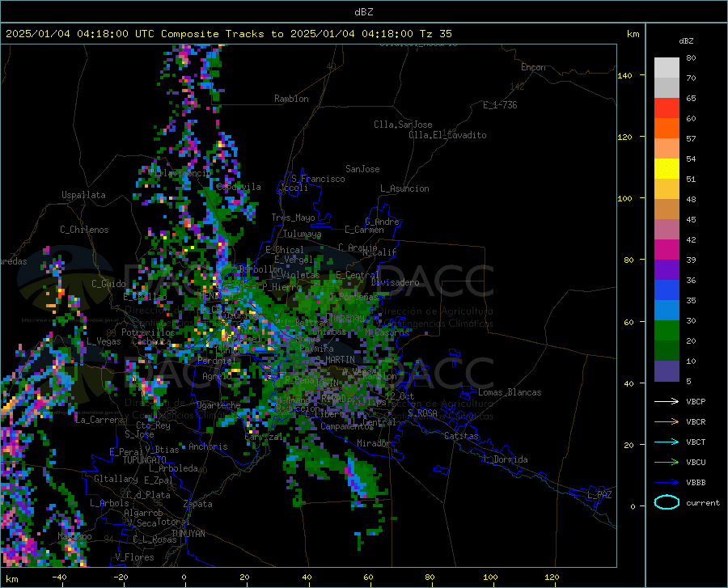Click the cyan 'current' ellipse legend icon
The height and width of the screenshot is (588, 728).
tap(667, 502)
